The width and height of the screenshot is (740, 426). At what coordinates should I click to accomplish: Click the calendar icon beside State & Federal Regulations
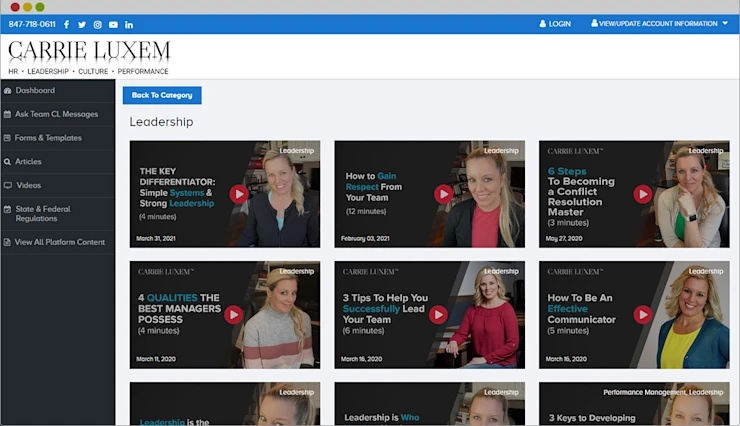coord(8,209)
